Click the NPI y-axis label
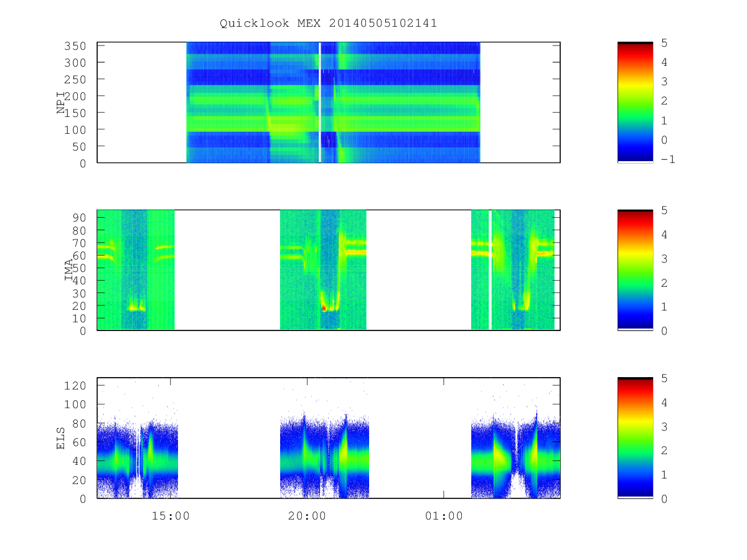This screenshot has width=747, height=560. coord(61,103)
